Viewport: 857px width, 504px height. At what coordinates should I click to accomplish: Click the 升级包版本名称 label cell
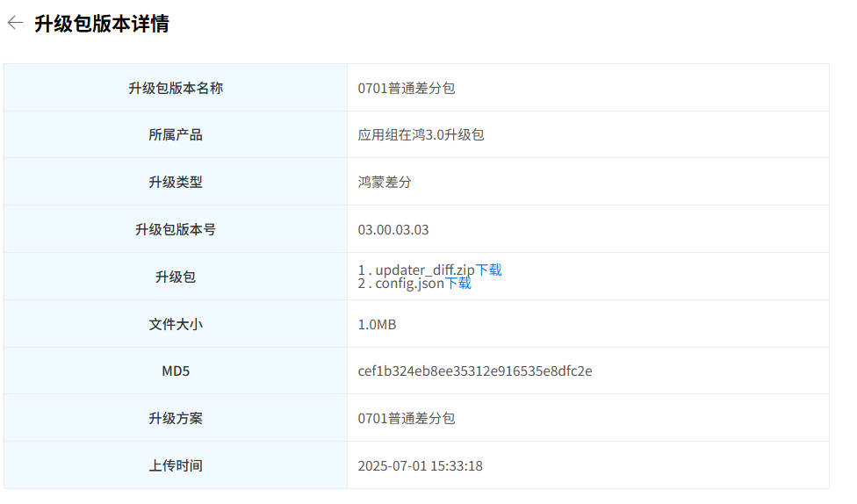pyautogui.click(x=176, y=88)
